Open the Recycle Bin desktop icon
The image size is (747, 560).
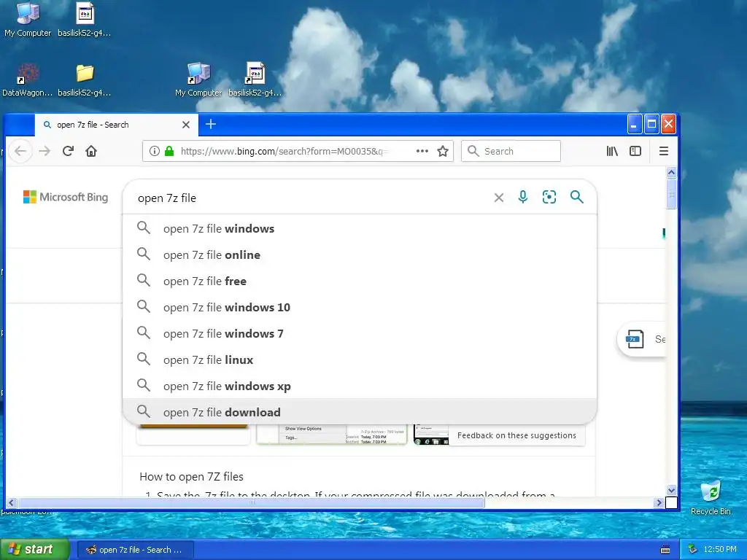711,497
